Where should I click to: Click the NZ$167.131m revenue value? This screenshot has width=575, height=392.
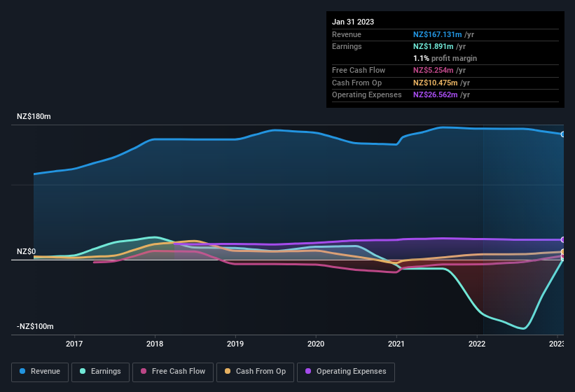(438, 34)
